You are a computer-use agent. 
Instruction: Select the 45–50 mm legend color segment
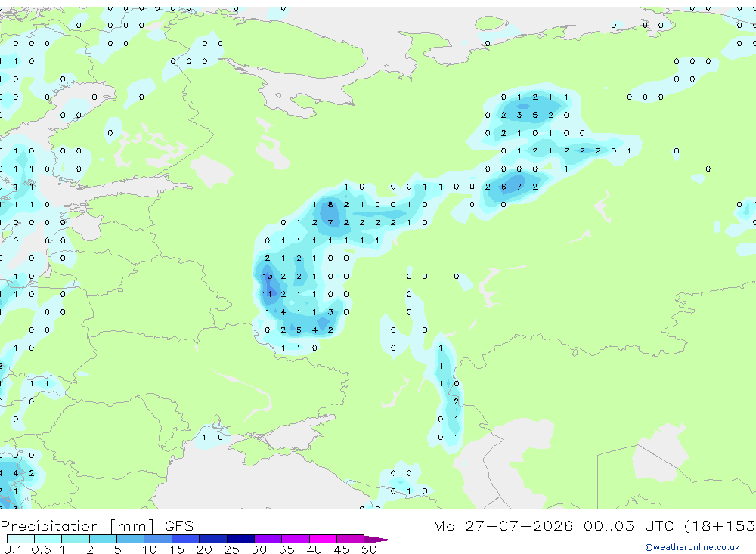(350, 539)
